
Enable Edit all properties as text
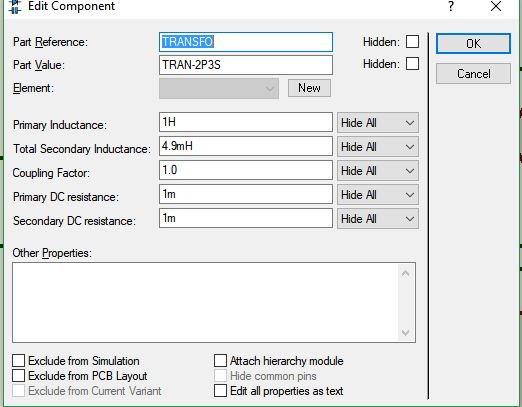[x=220, y=391]
